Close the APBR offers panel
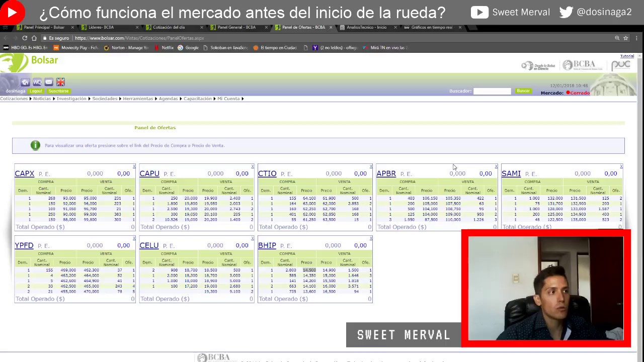 click(496, 166)
